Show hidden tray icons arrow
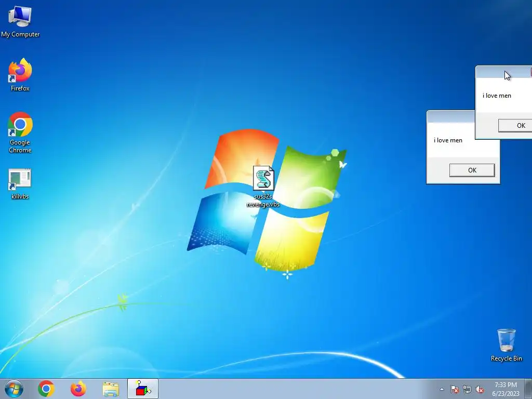Viewport: 532px width, 399px height. pyautogui.click(x=442, y=390)
